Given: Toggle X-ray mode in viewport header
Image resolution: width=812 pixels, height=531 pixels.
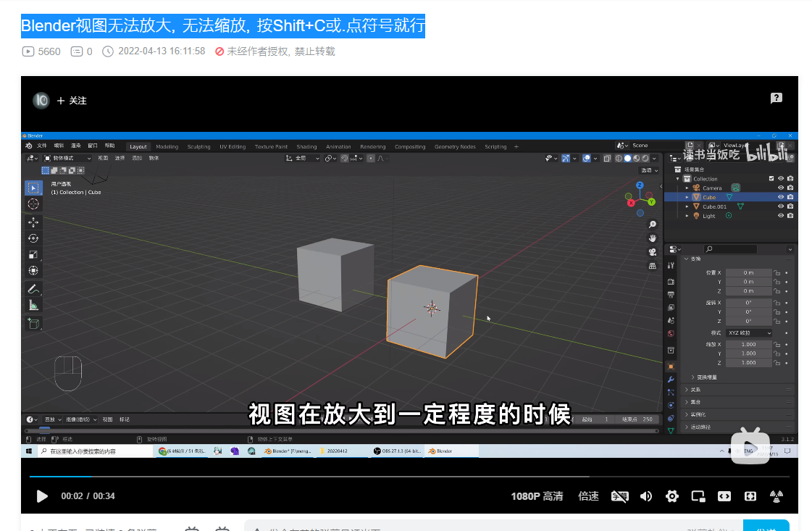Looking at the screenshot, I should tap(607, 159).
